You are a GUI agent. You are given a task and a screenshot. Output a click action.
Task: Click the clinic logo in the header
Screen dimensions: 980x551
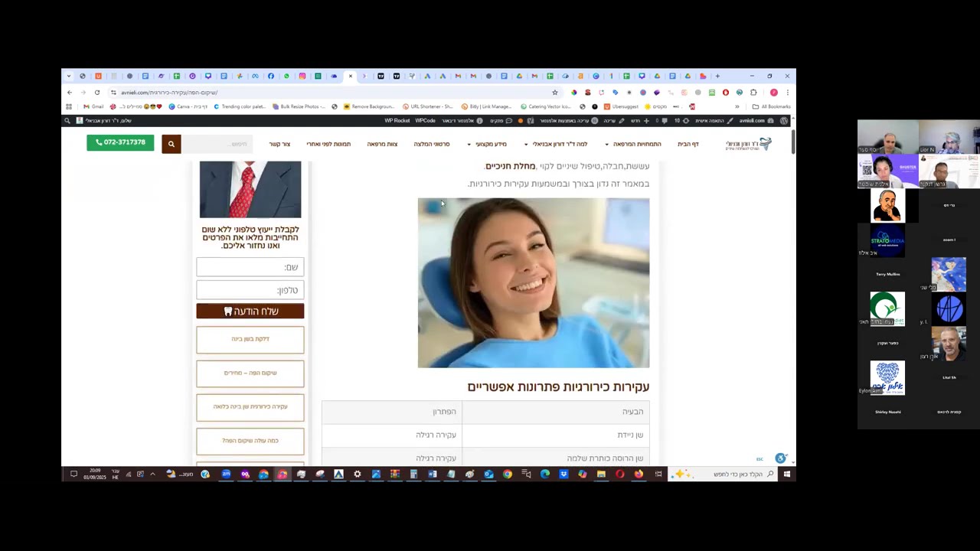point(749,144)
